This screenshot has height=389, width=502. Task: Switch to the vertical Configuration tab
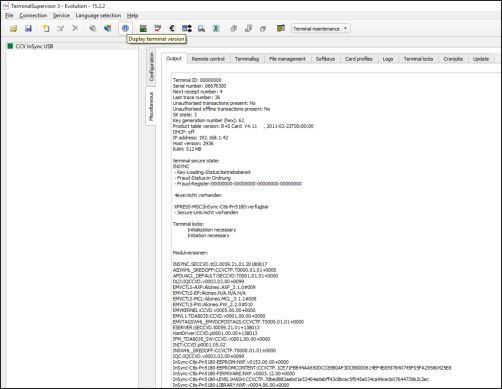tap(151, 67)
